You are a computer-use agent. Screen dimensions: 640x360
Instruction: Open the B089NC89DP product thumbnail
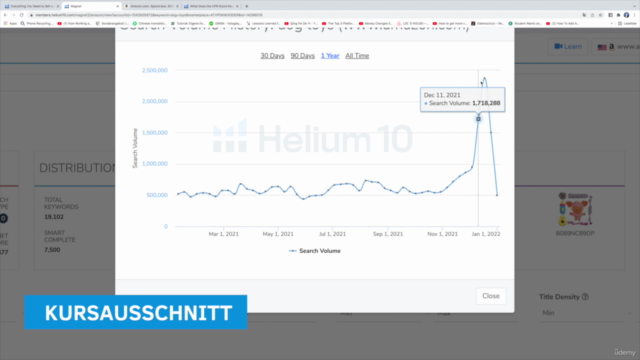575,209
